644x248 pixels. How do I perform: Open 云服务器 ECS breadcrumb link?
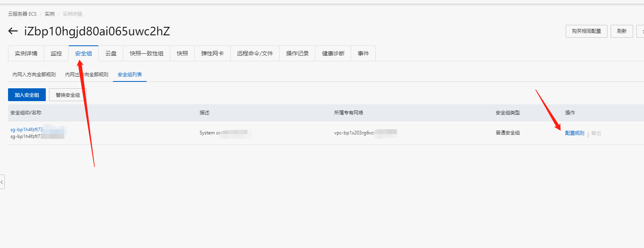(x=22, y=14)
